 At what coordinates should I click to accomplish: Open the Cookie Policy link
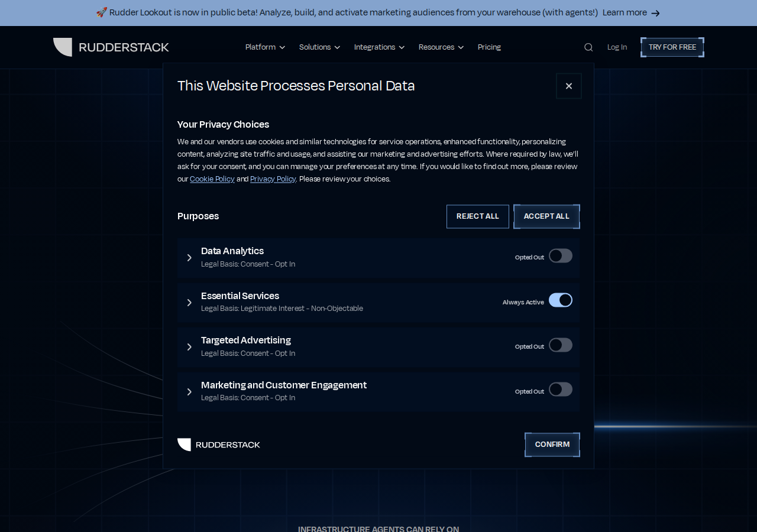click(x=212, y=179)
